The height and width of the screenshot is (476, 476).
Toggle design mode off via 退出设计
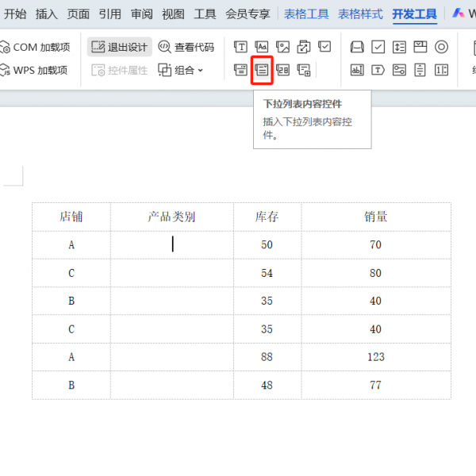[x=119, y=48]
